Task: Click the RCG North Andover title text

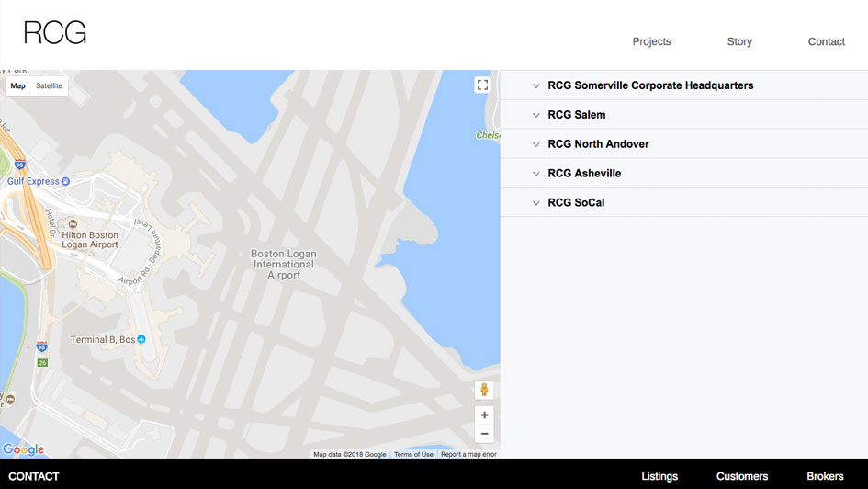Action: point(598,144)
